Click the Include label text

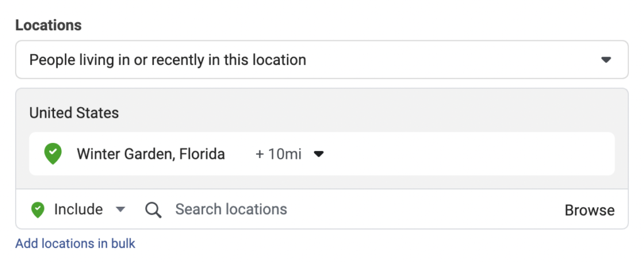tap(78, 209)
